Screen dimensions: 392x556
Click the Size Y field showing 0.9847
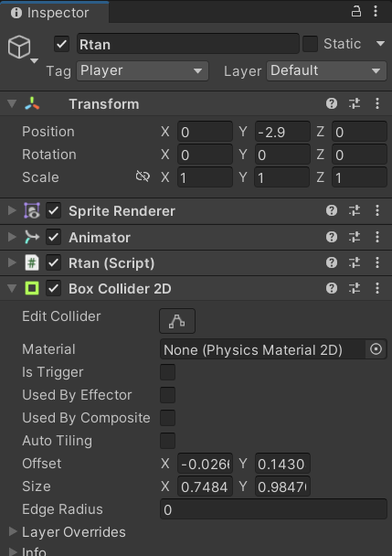(x=282, y=486)
